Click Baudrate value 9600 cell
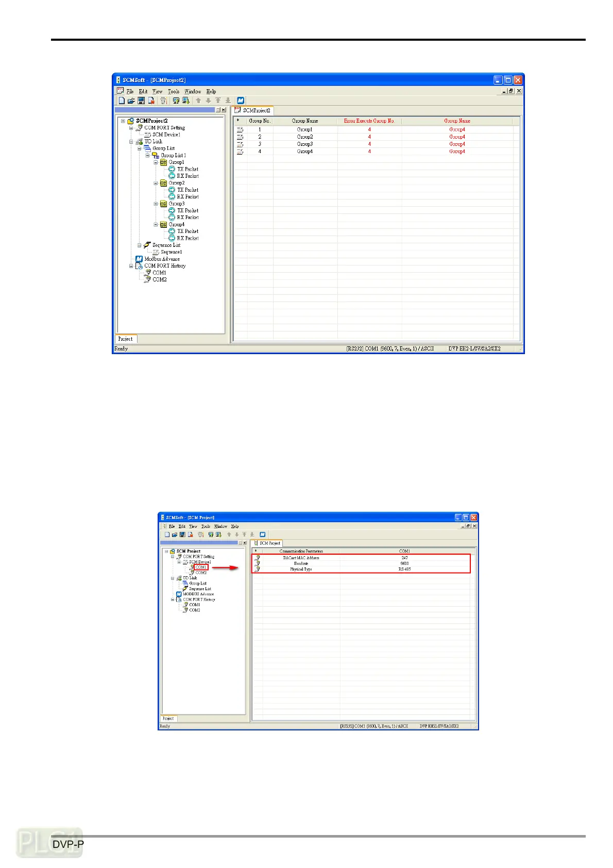Screen dimensions: 613x868 point(405,563)
